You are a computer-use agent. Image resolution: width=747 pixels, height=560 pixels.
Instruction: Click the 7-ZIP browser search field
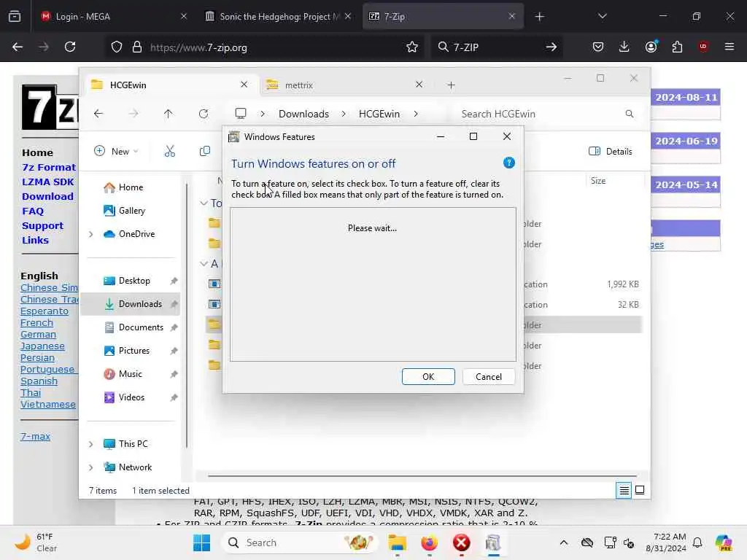[497, 47]
